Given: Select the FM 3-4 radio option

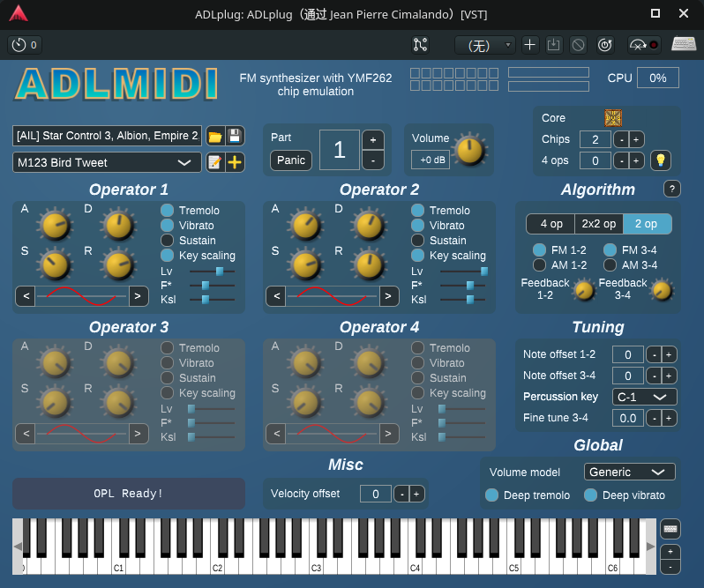Looking at the screenshot, I should (x=610, y=249).
